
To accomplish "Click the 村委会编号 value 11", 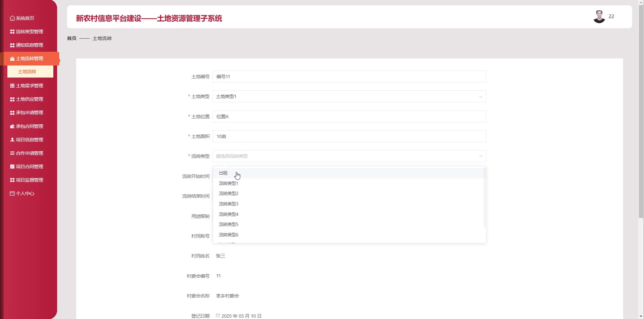I will pyautogui.click(x=218, y=276).
